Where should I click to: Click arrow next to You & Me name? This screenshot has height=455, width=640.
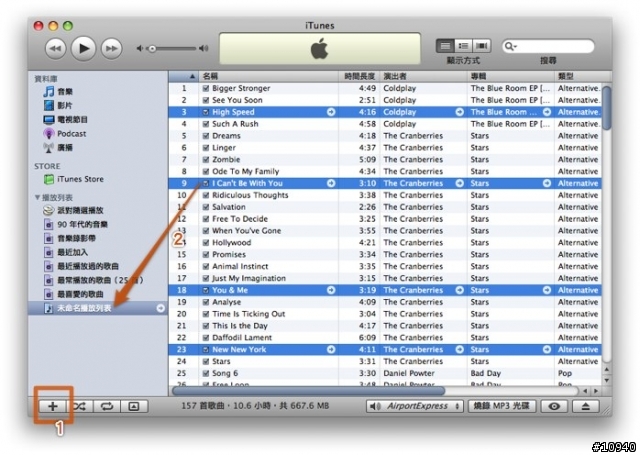[331, 290]
